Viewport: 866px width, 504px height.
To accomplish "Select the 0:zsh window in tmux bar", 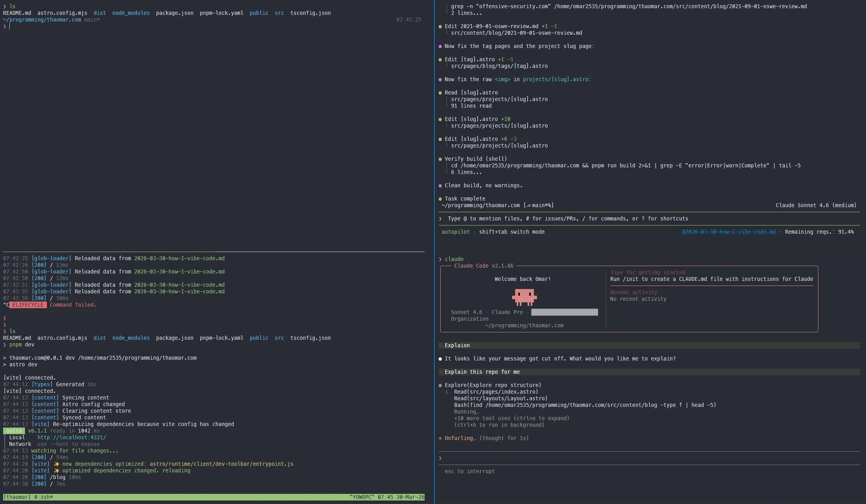I will click(x=43, y=497).
